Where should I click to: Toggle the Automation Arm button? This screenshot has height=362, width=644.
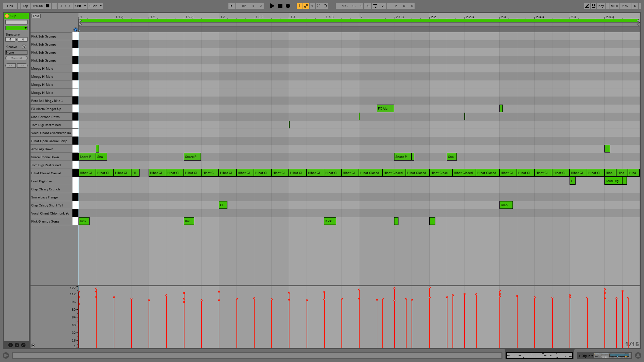coord(306,6)
